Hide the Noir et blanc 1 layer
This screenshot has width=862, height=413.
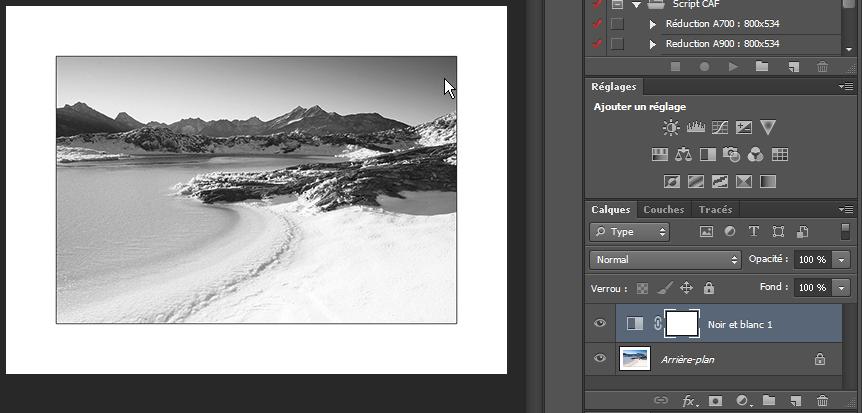[x=600, y=323]
